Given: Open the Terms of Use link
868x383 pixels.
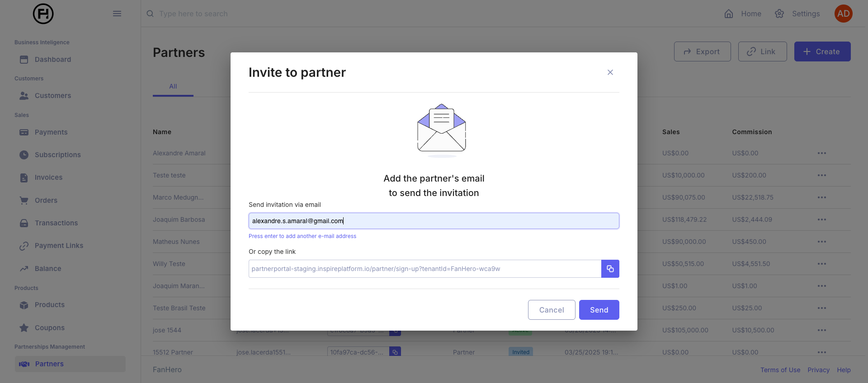Looking at the screenshot, I should (x=780, y=370).
